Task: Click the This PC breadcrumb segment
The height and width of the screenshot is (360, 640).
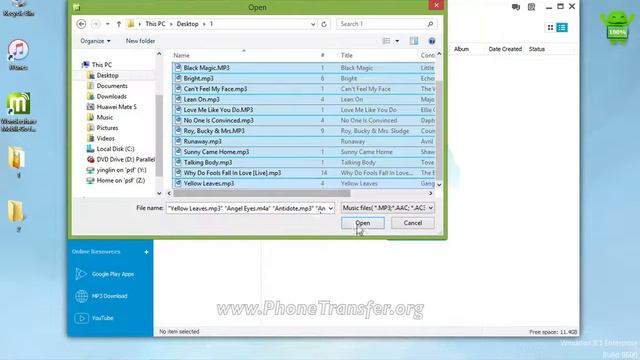Action: coord(156,24)
